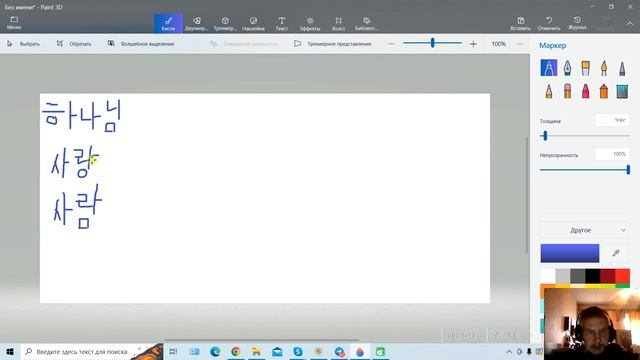The width and height of the screenshot is (640, 360).
Task: Click the thickness slider handle
Action: (x=544, y=136)
